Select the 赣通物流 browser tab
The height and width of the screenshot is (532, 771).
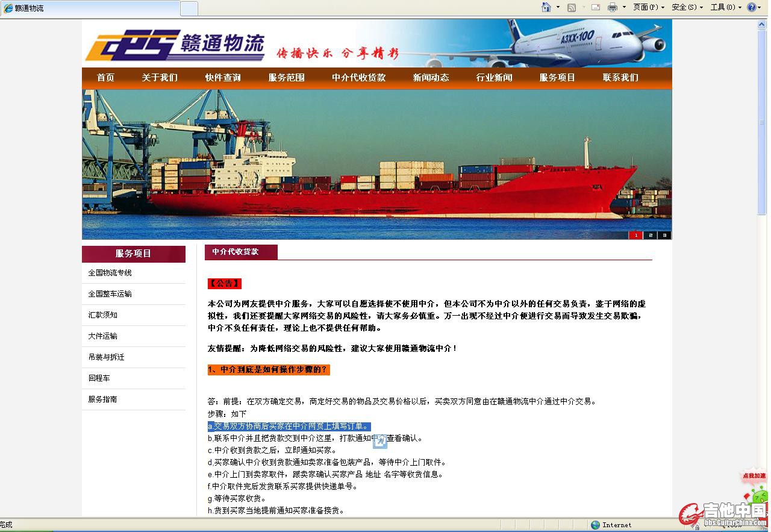pyautogui.click(x=90, y=8)
